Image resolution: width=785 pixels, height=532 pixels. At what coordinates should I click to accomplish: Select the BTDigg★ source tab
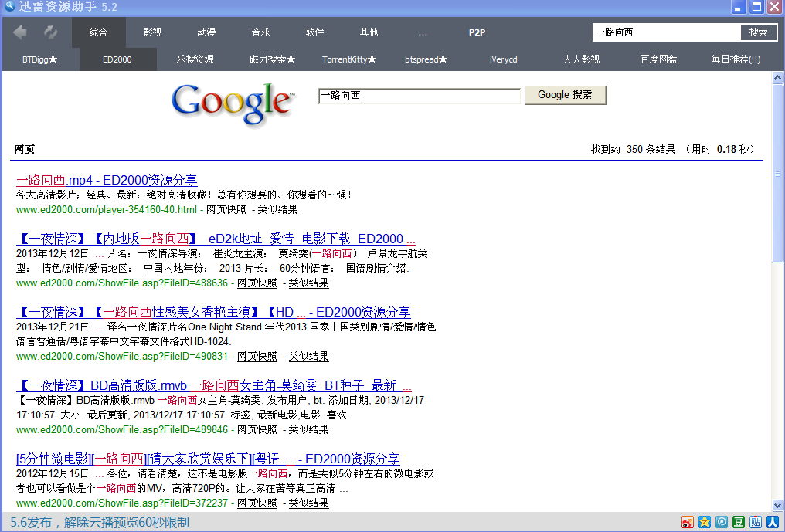40,59
